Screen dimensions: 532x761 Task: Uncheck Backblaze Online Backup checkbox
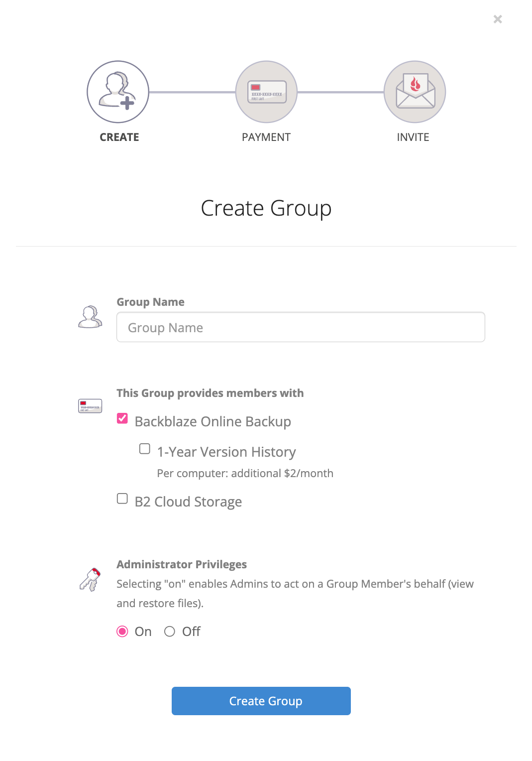point(122,418)
